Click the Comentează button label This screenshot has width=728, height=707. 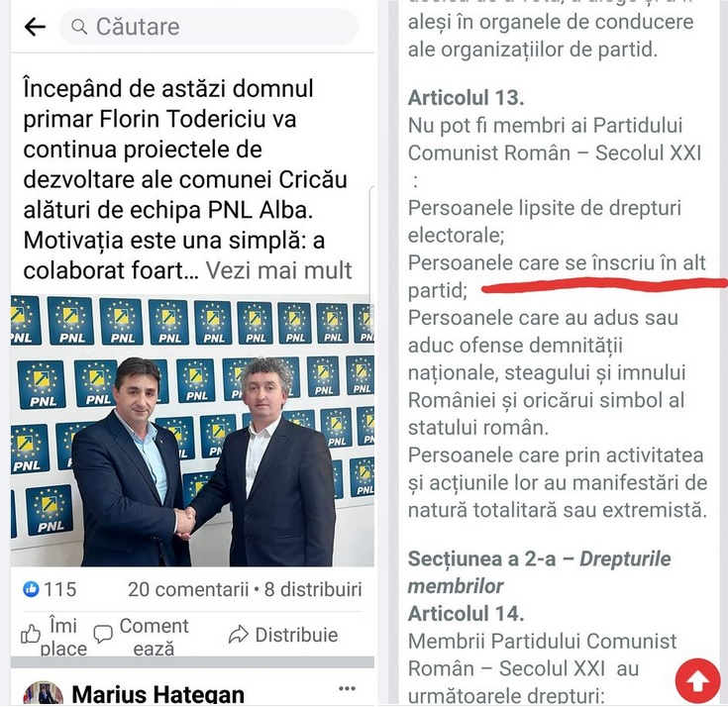[x=155, y=638]
